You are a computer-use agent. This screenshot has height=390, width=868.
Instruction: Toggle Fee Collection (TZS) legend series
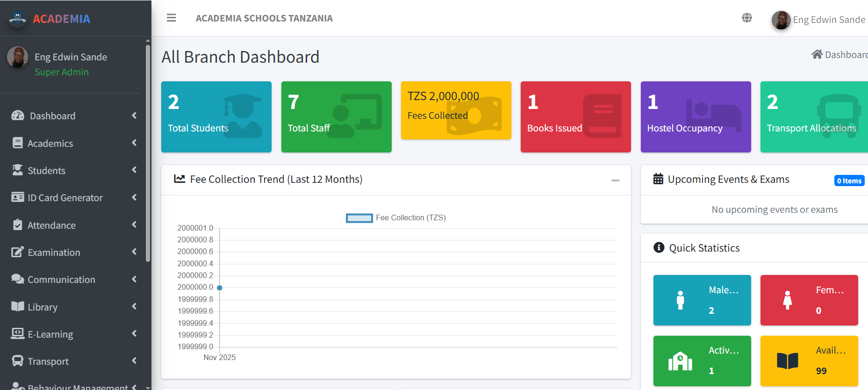click(359, 218)
